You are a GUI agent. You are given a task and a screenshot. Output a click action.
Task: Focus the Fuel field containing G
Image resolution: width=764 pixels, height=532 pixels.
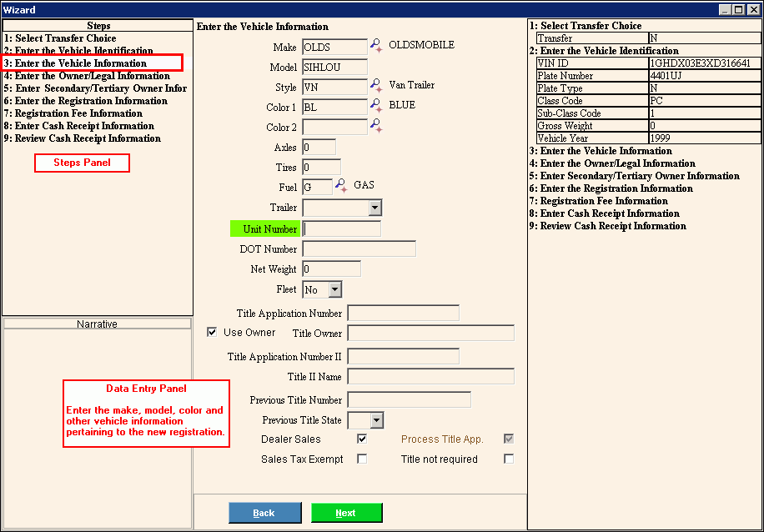tap(317, 187)
